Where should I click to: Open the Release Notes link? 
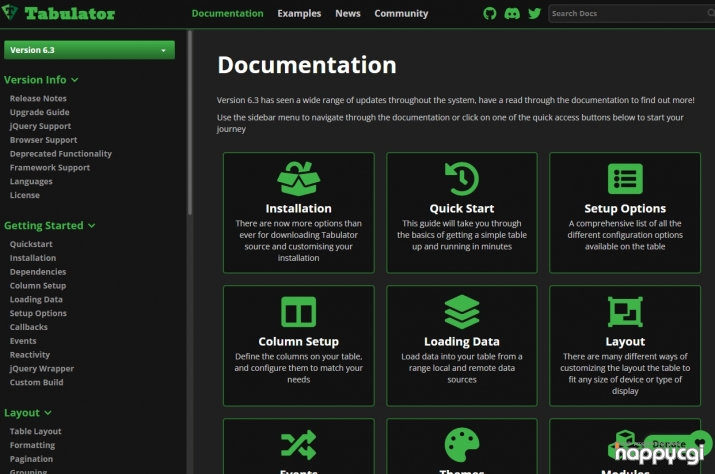pos(38,99)
